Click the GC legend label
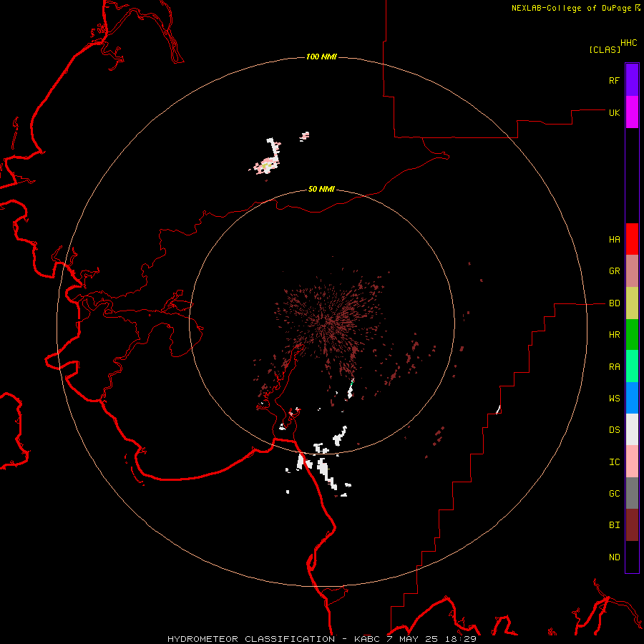 614,494
